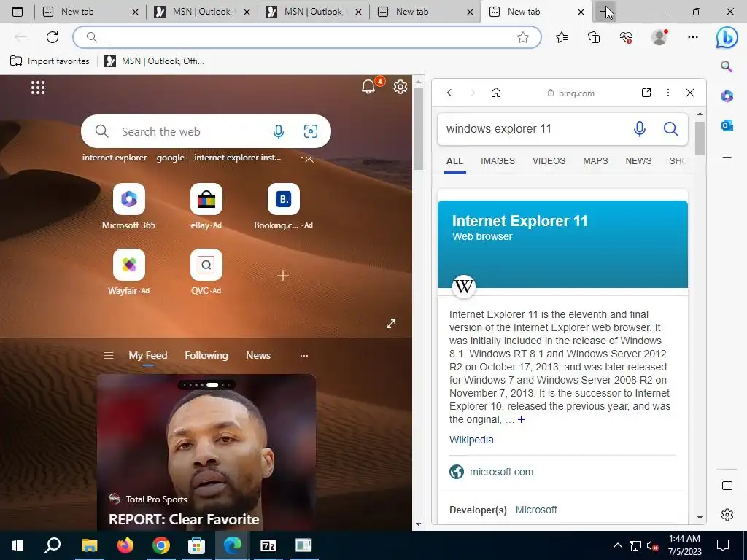Open more feed options ellipsis
The width and height of the screenshot is (747, 560).
304,356
